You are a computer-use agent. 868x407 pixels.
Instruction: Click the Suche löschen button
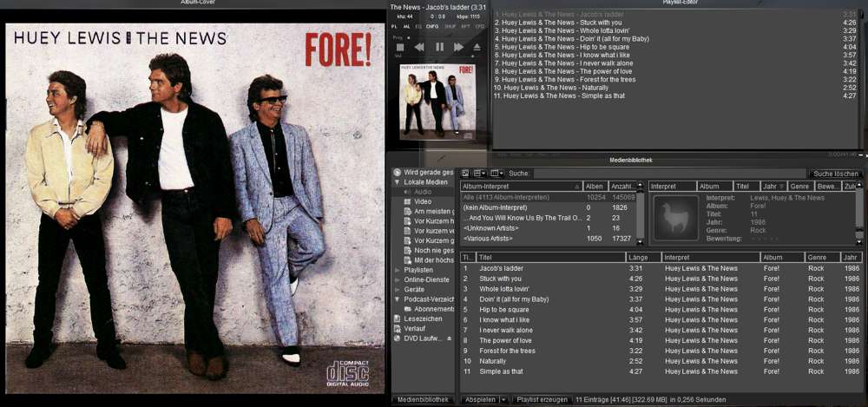pos(835,174)
